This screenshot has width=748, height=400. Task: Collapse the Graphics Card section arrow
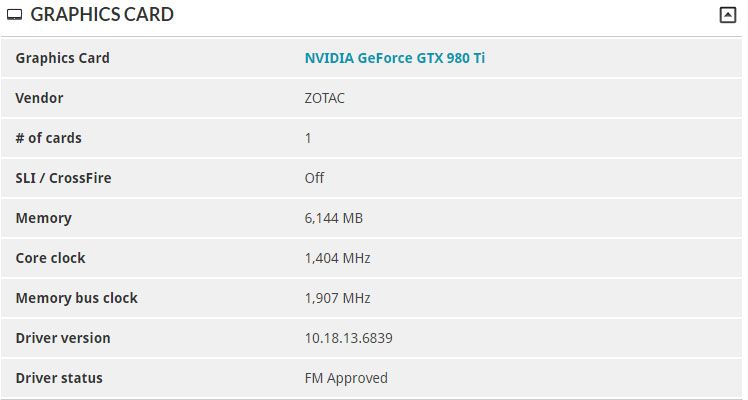pyautogui.click(x=727, y=15)
